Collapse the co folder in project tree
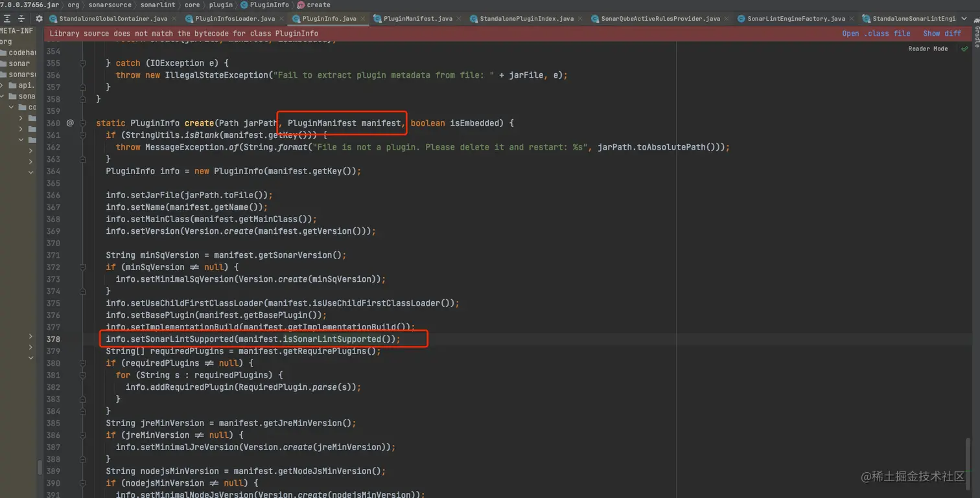This screenshot has width=980, height=498. [x=11, y=108]
